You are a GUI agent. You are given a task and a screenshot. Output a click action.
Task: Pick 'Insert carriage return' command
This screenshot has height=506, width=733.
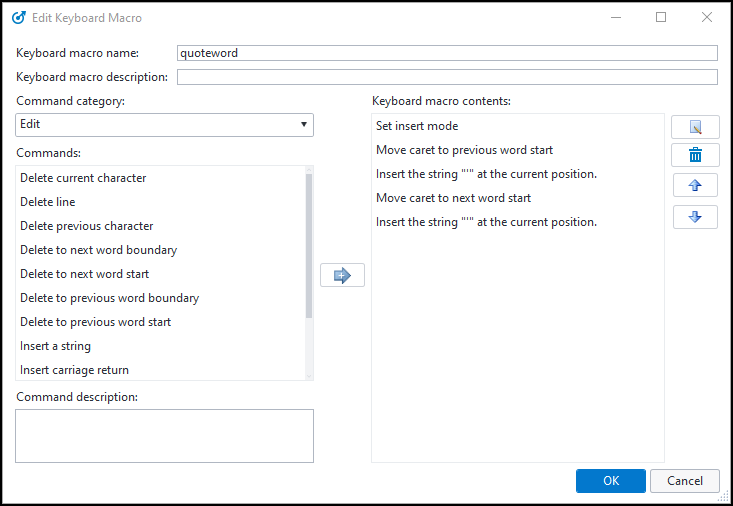75,370
